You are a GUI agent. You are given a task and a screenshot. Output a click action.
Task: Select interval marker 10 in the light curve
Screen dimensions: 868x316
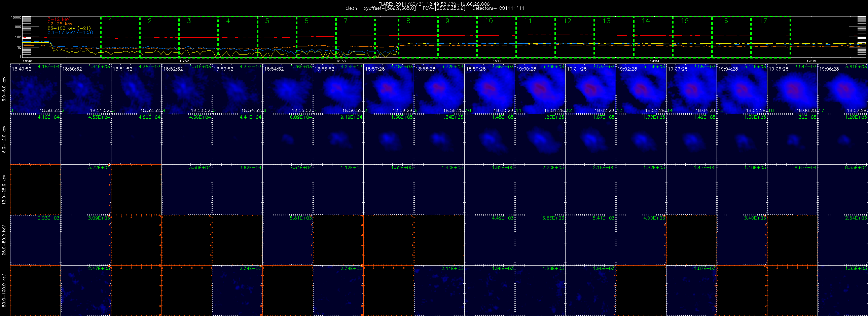click(x=489, y=21)
